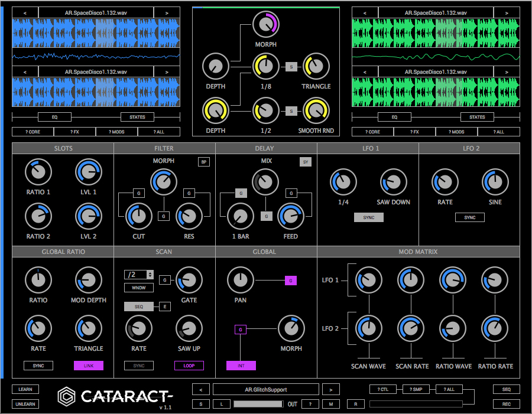The image size is (532, 414).
Task: Toggle the purple INT button in Global
Action: (241, 366)
